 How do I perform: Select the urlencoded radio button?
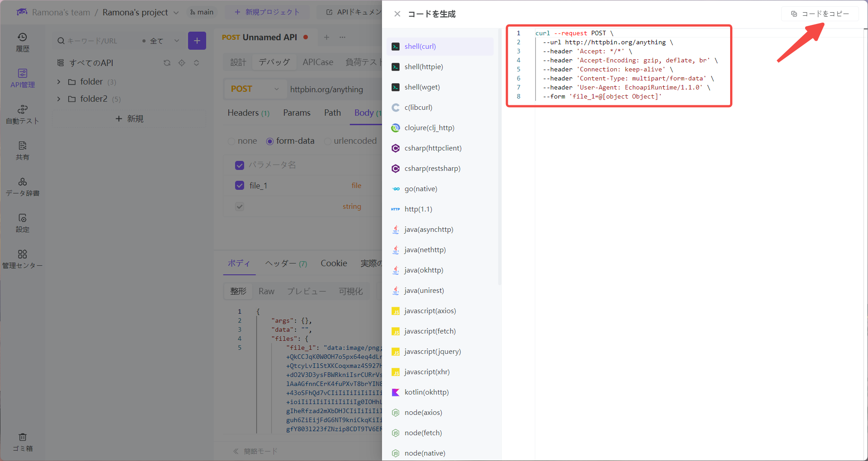[327, 141]
